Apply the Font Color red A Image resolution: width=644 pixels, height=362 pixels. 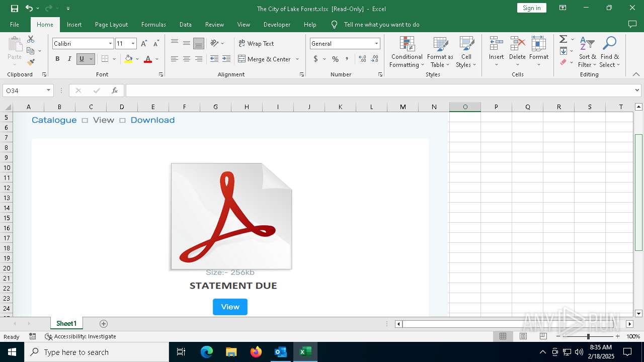(148, 59)
